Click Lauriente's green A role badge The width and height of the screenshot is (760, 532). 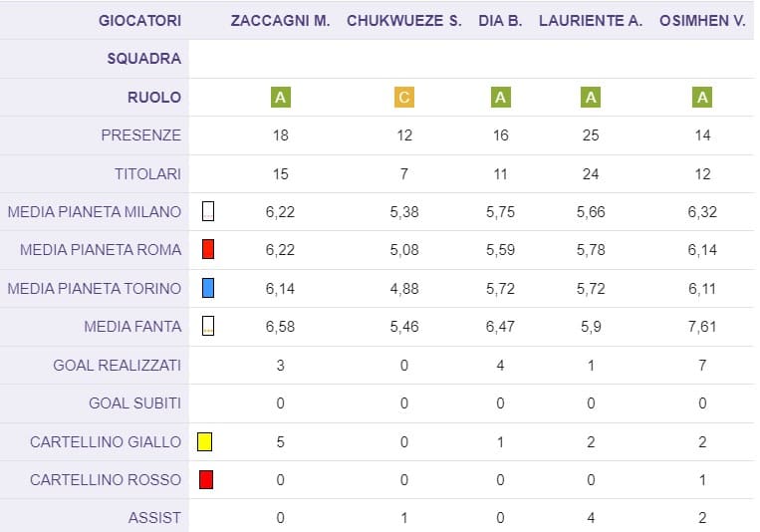[591, 97]
